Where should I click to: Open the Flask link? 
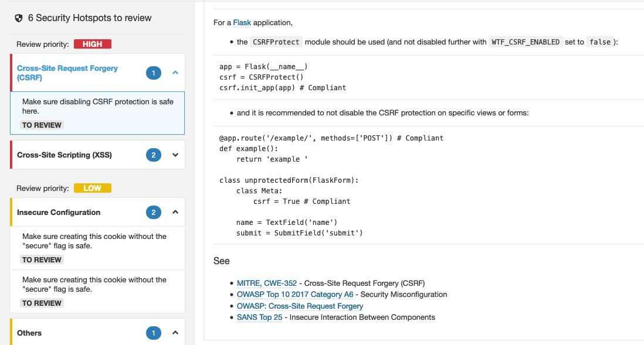(x=242, y=23)
